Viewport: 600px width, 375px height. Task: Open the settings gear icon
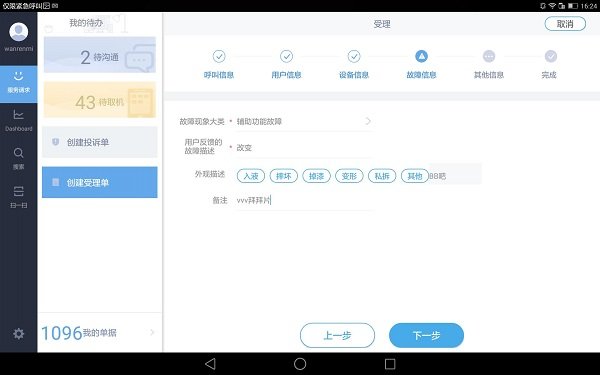(18, 334)
